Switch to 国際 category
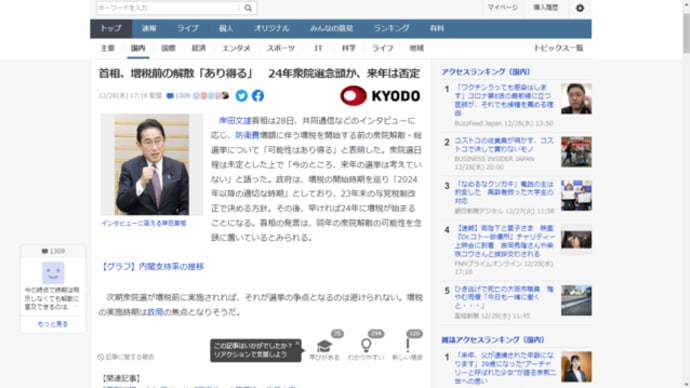The image size is (690, 388). 168,48
